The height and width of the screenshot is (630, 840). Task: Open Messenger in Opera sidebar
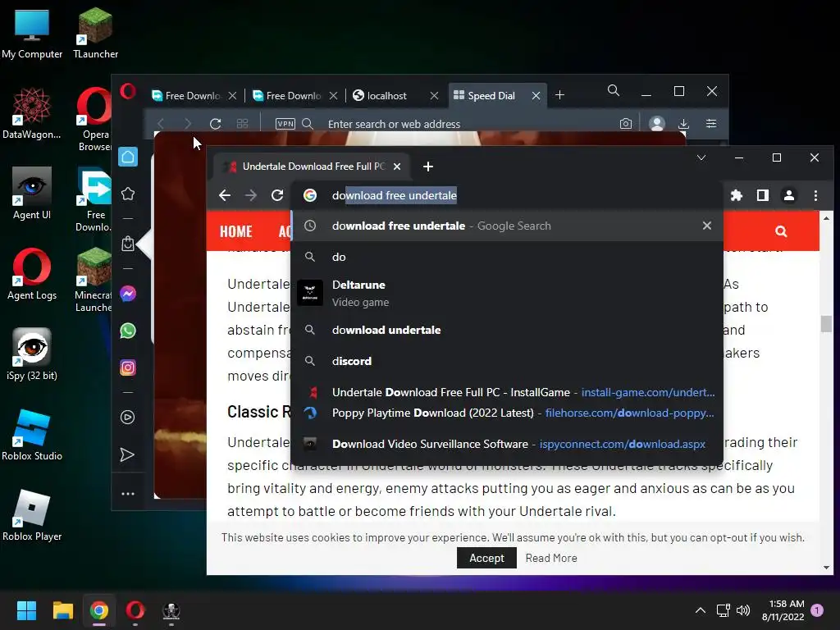click(128, 294)
